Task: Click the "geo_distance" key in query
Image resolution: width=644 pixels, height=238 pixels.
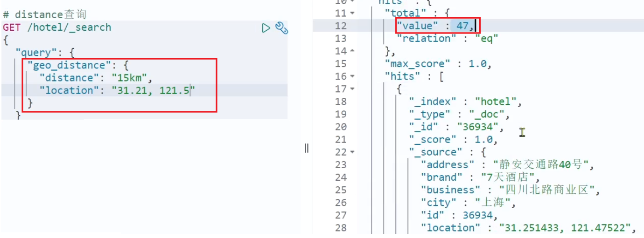Action: [66, 65]
